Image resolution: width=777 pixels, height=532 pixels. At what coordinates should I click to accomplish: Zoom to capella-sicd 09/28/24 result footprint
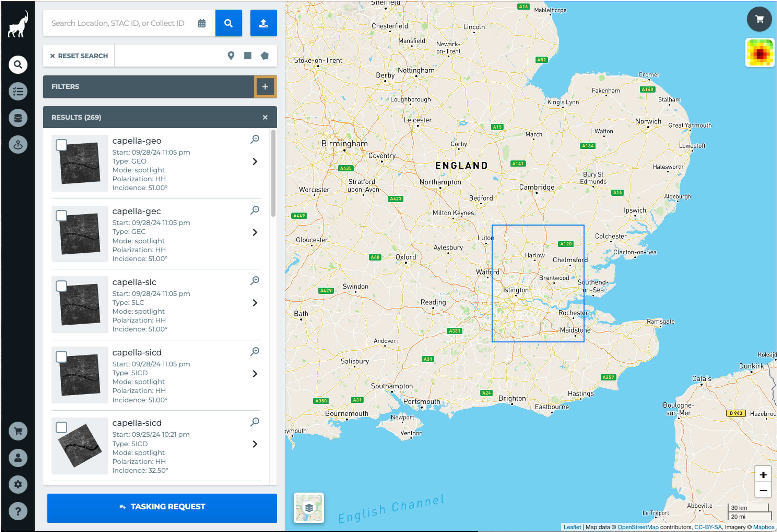click(255, 351)
